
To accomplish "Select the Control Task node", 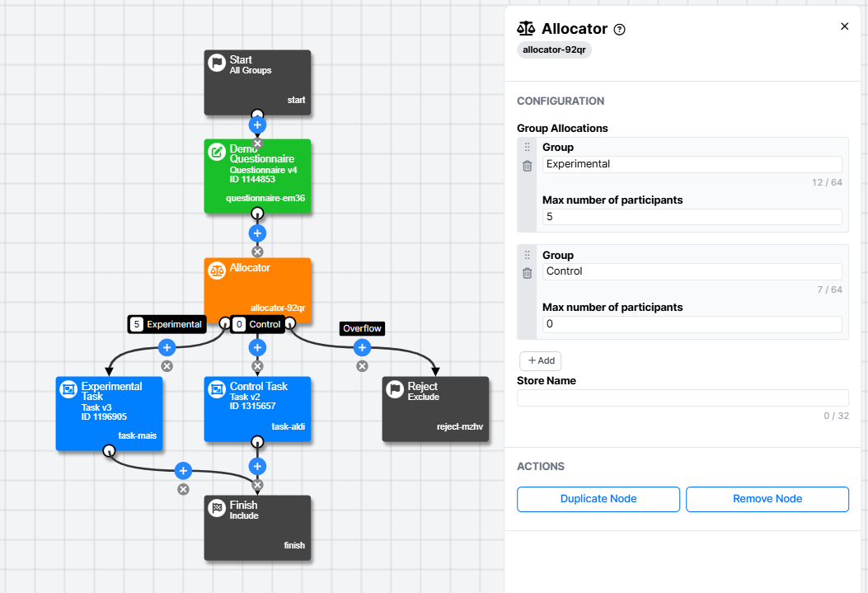I will pyautogui.click(x=257, y=409).
